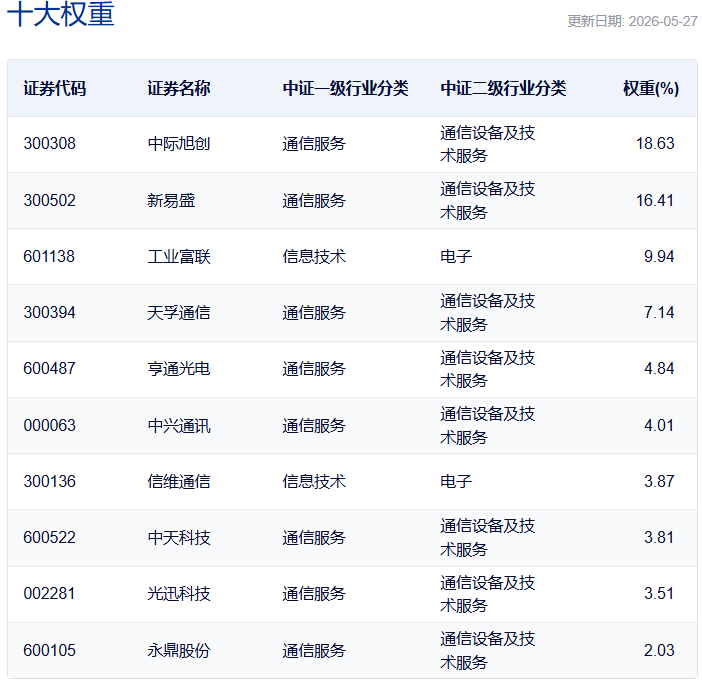Click the update date 2026-05-27
702x688 pixels.
pos(663,21)
